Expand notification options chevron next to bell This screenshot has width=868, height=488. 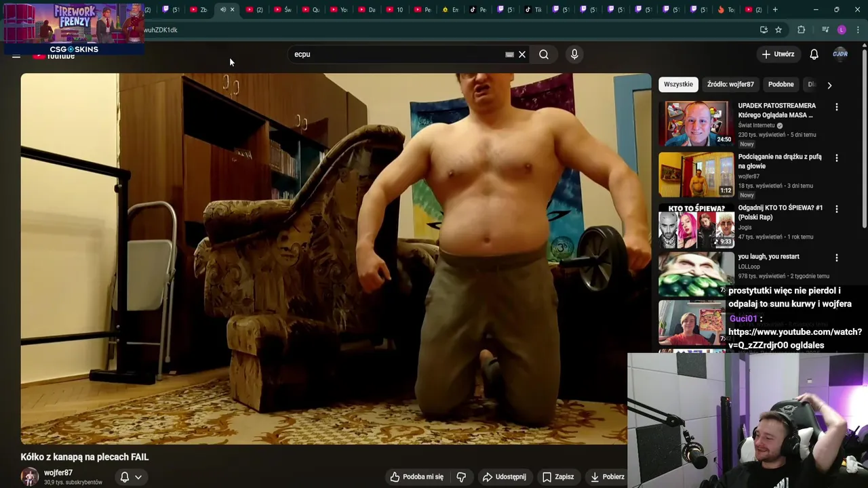pyautogui.click(x=138, y=476)
